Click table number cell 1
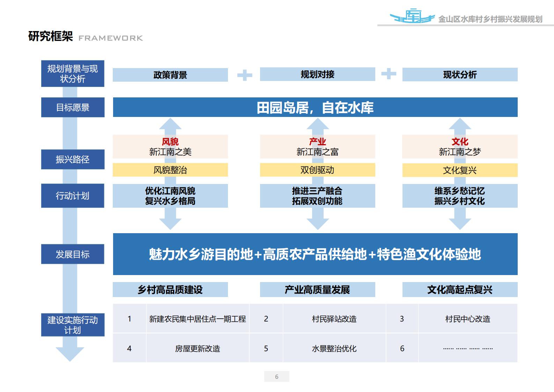The image size is (554, 392). click(130, 318)
